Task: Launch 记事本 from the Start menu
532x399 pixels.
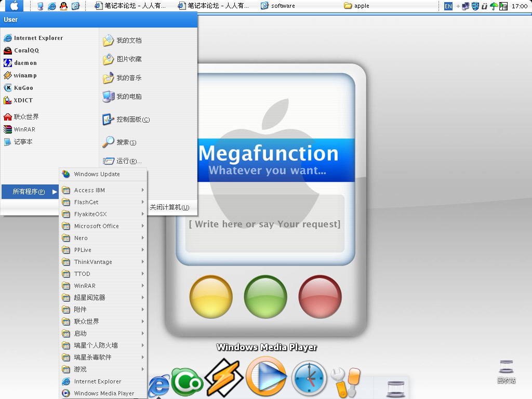Action: pyautogui.click(x=18, y=142)
